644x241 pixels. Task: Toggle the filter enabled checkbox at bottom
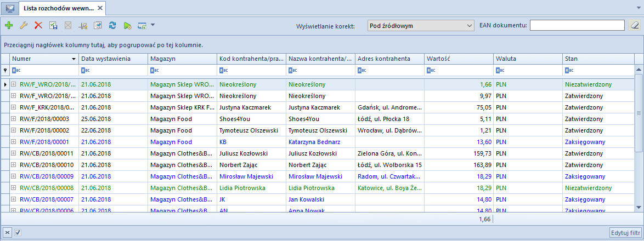pyautogui.click(x=18, y=232)
